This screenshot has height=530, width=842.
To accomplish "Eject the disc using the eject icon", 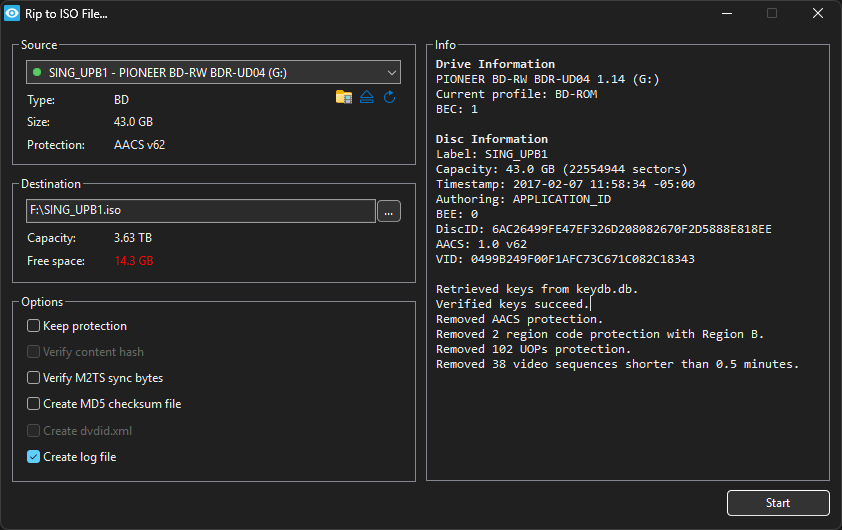I will click(367, 97).
